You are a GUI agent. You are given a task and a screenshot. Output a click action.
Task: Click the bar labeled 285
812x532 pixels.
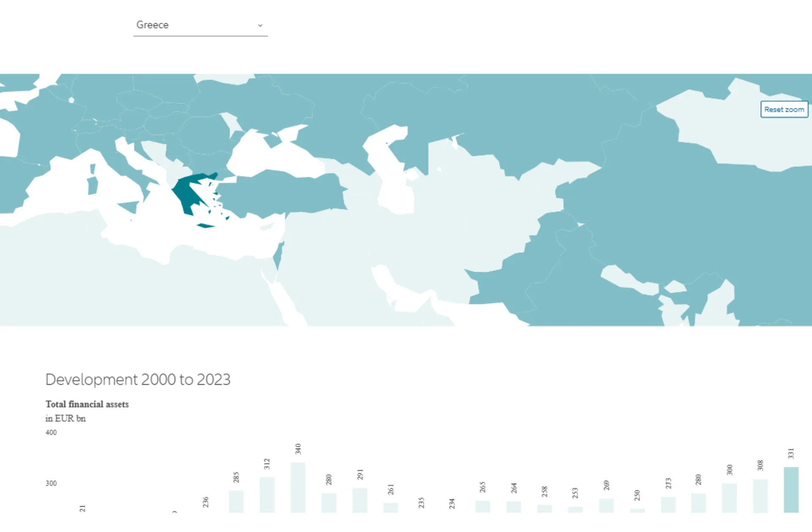236,501
